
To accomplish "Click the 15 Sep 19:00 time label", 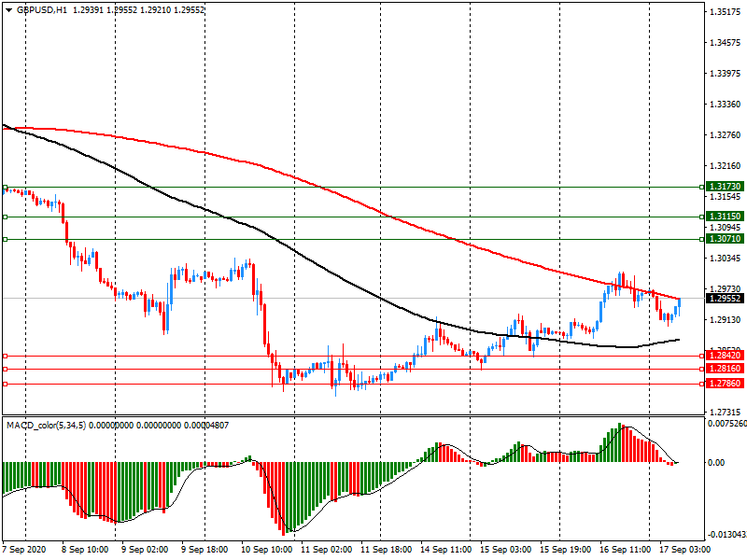I will [566, 550].
